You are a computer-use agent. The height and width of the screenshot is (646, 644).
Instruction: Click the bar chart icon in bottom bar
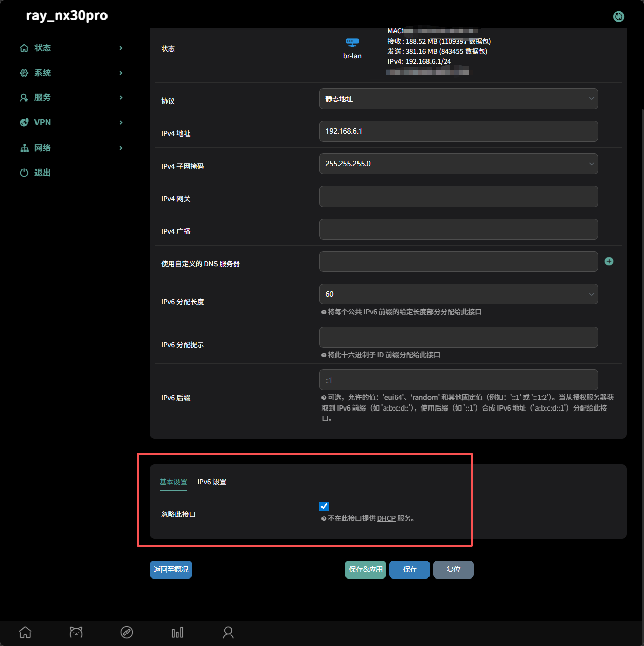click(x=177, y=632)
